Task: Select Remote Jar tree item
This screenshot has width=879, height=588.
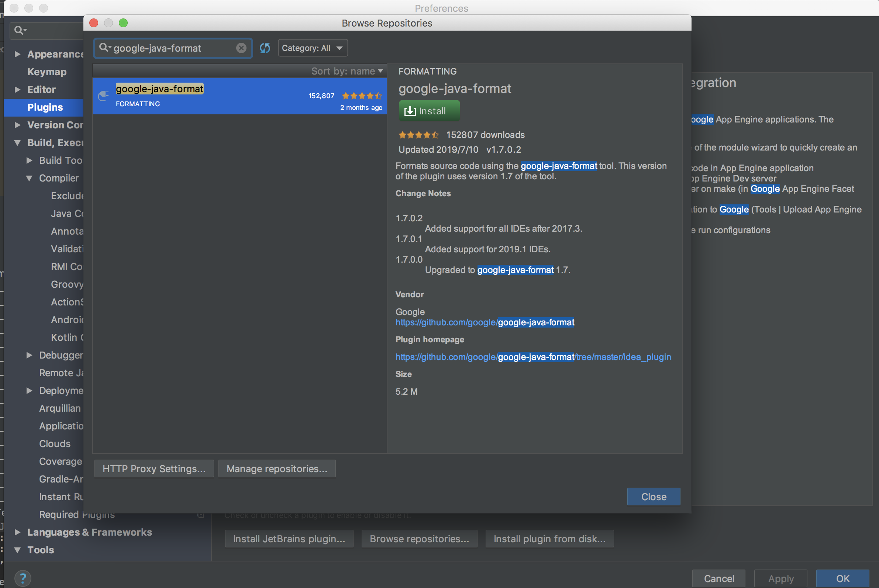Action: 61,373
